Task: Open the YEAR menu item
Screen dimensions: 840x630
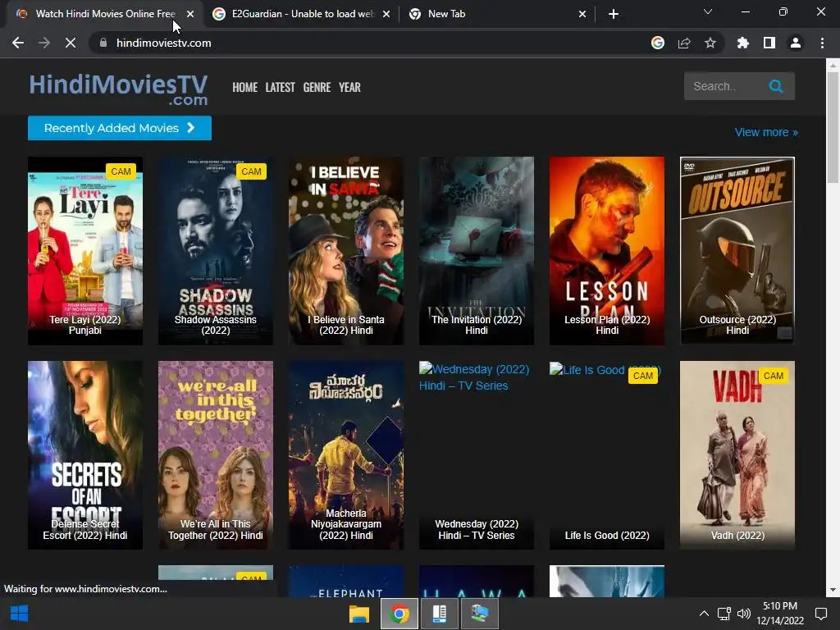Action: click(x=349, y=87)
